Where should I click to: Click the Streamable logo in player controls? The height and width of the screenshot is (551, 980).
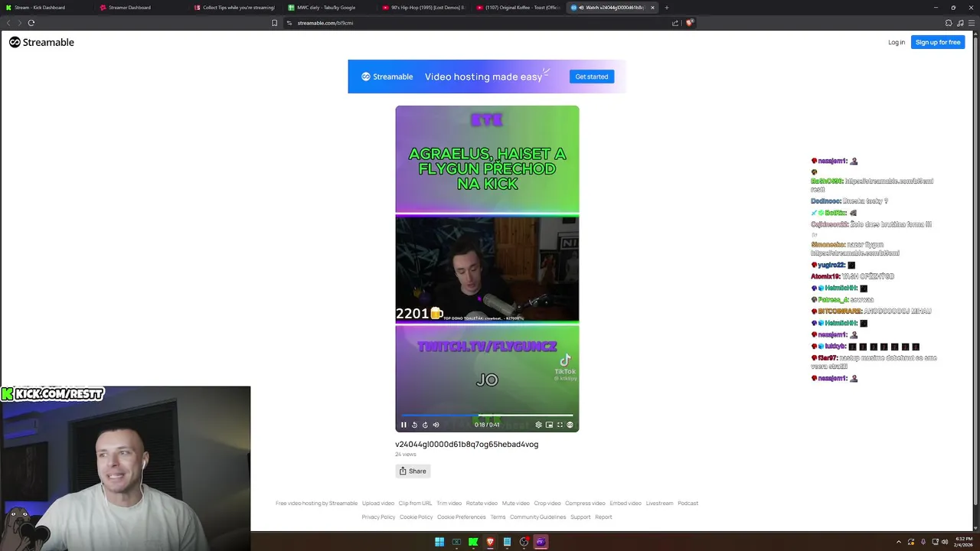coord(570,425)
